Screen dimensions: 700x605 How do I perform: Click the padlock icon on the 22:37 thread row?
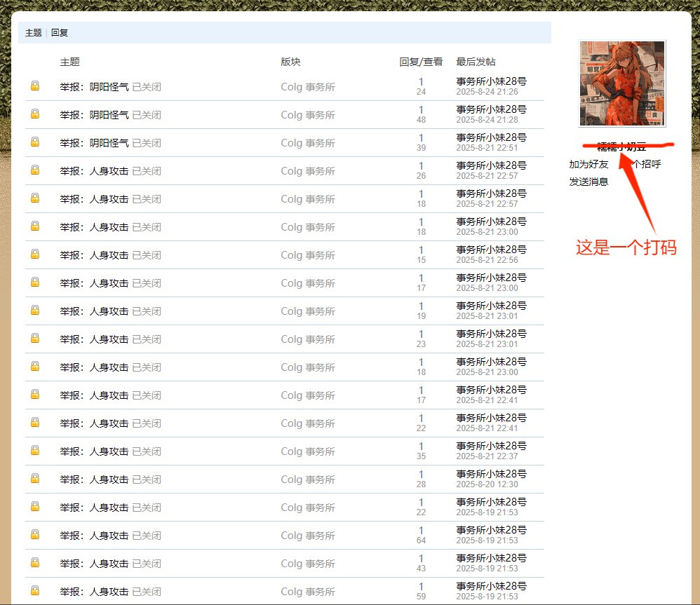[34, 451]
